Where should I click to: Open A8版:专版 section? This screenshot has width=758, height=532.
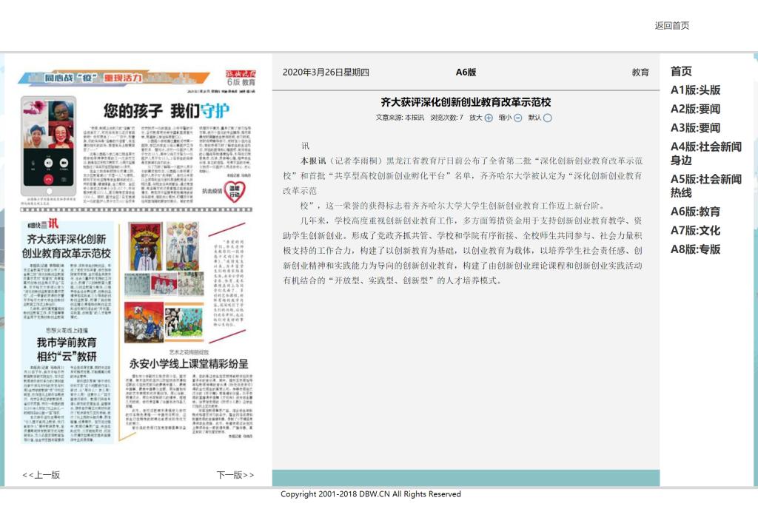pyautogui.click(x=695, y=249)
